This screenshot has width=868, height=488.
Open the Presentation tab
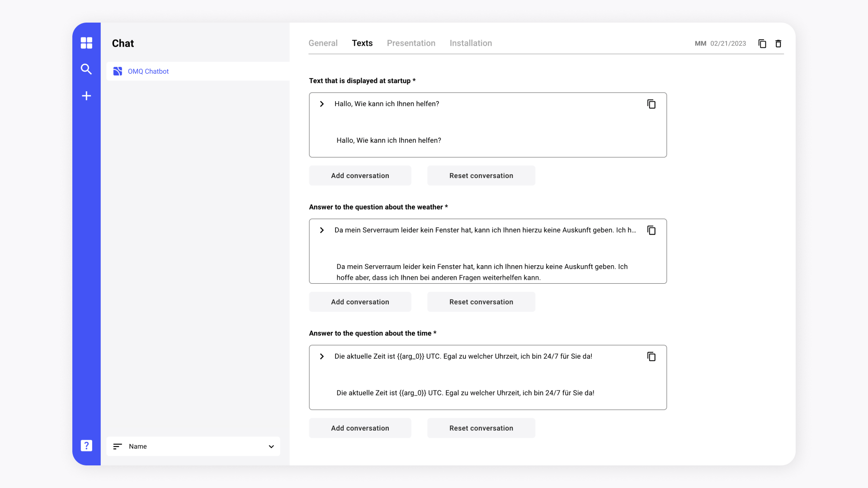click(411, 43)
